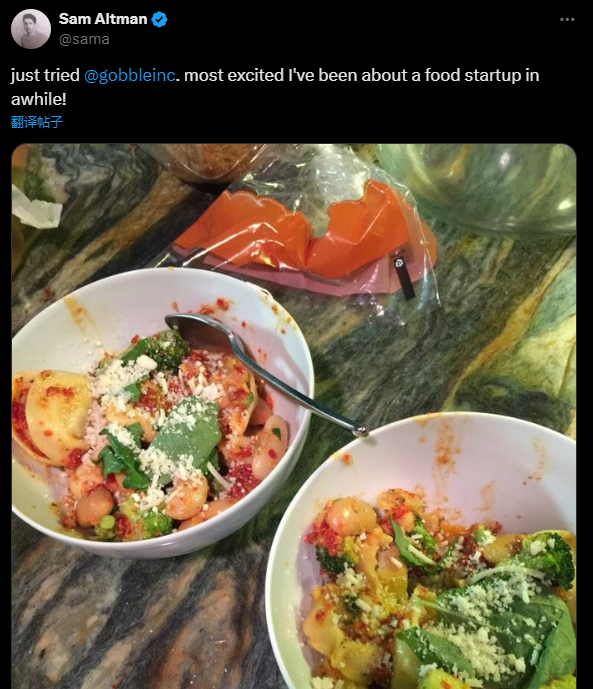The image size is (593, 689).
Task: Click the blue verified badge
Action: 159,19
